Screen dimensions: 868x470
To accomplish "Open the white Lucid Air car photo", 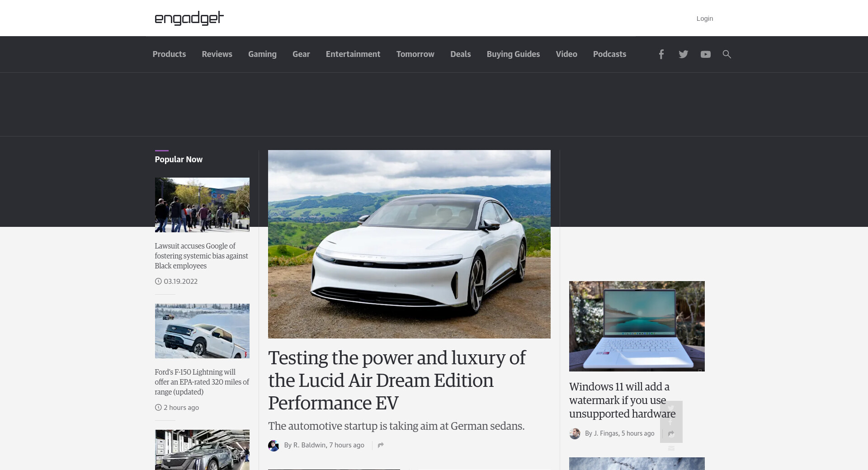I will [409, 244].
